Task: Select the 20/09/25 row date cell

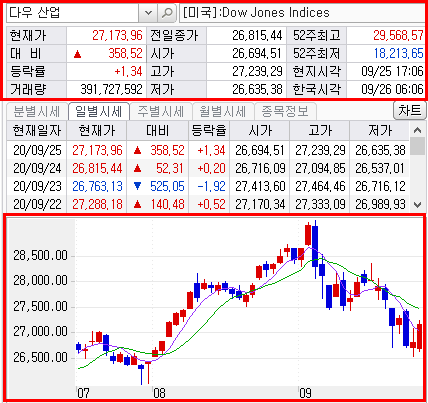Action: (x=37, y=150)
